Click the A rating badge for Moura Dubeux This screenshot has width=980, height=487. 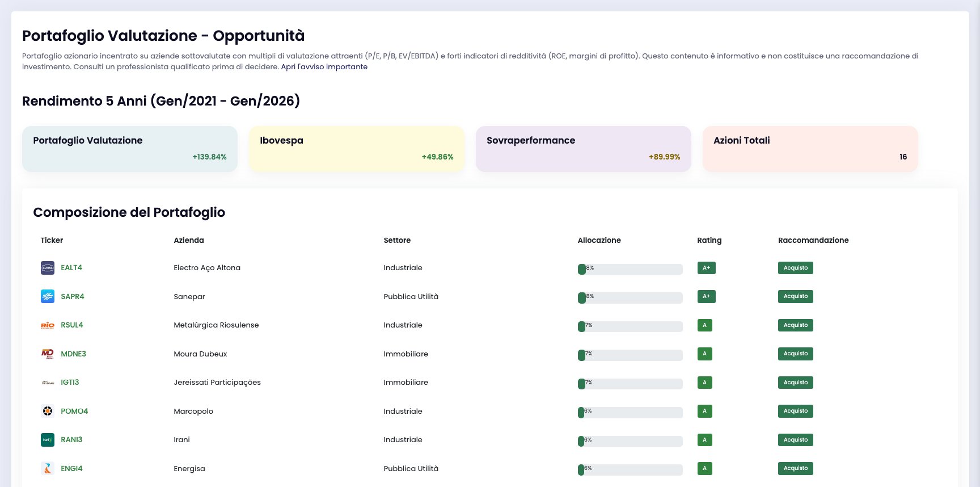coord(704,354)
